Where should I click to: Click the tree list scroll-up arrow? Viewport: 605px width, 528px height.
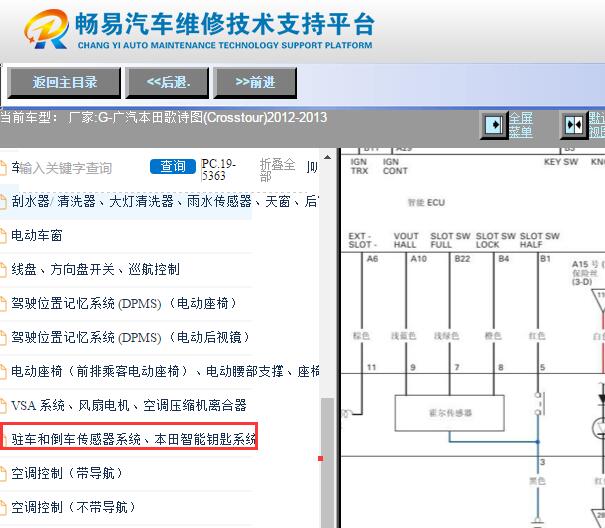tap(327, 157)
